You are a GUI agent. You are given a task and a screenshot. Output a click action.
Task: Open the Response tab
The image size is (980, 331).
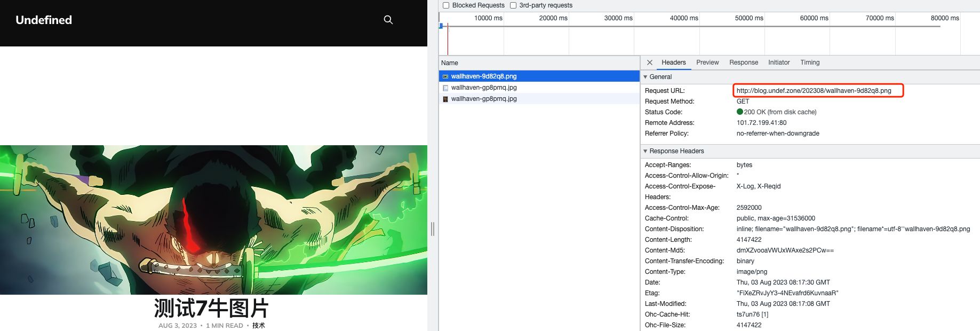744,62
